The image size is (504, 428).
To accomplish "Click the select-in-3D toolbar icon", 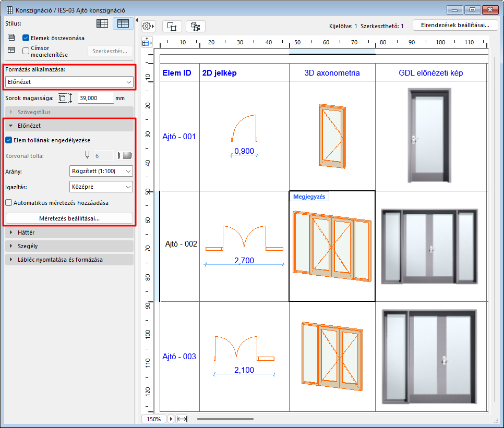I will pyautogui.click(x=196, y=26).
